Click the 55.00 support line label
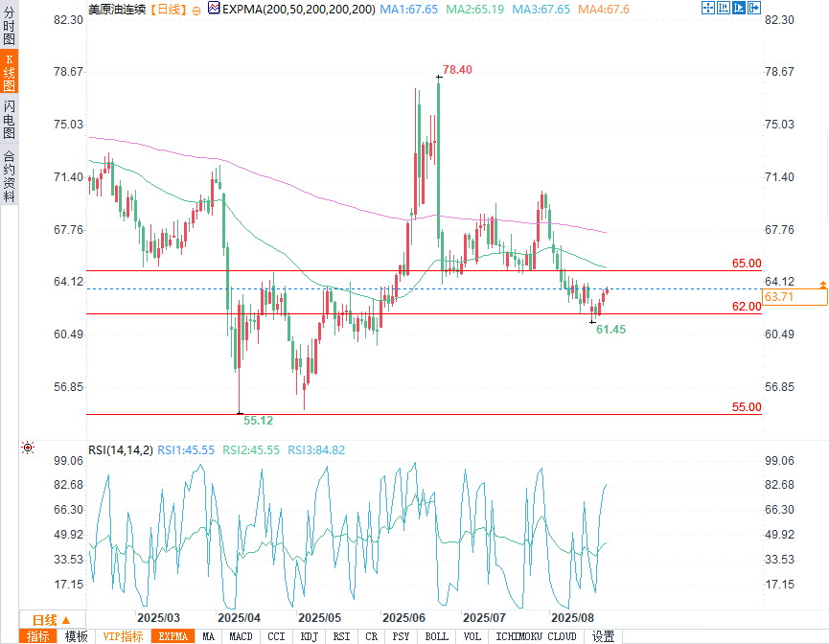Viewport: 829px width, 644px height. (x=747, y=407)
